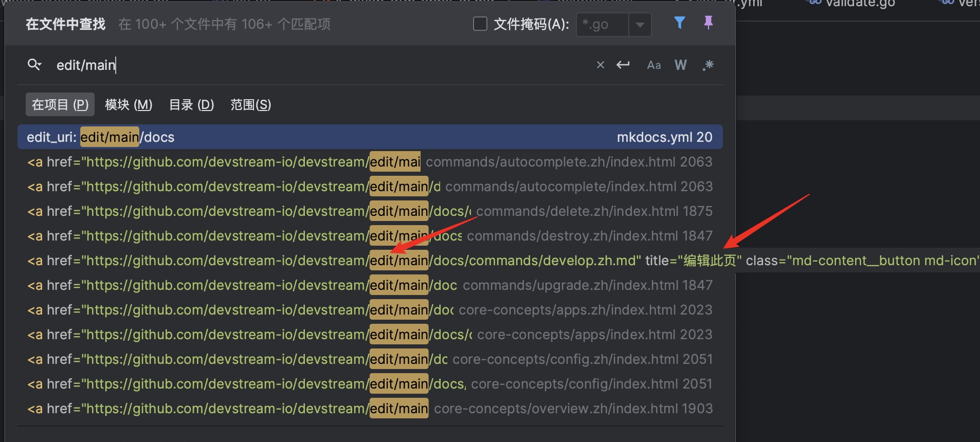Image resolution: width=980 pixels, height=442 pixels.
Task: Select result core-concepts/overview.zh/index.html 1903
Action: [x=370, y=409]
